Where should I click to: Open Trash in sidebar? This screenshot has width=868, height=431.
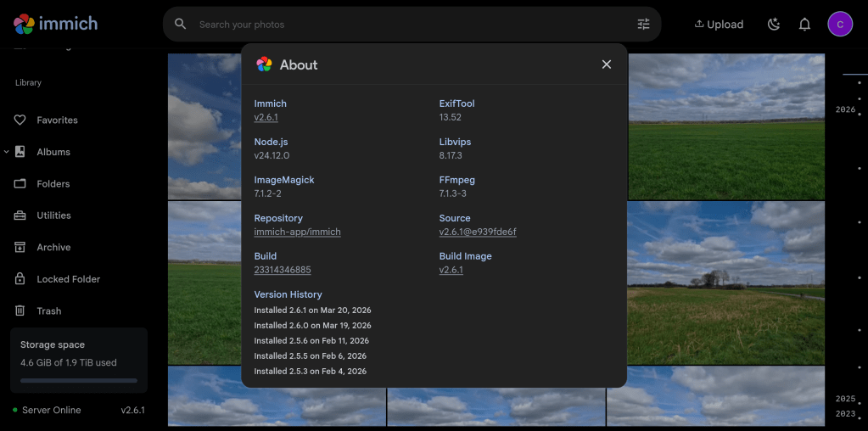click(48, 311)
